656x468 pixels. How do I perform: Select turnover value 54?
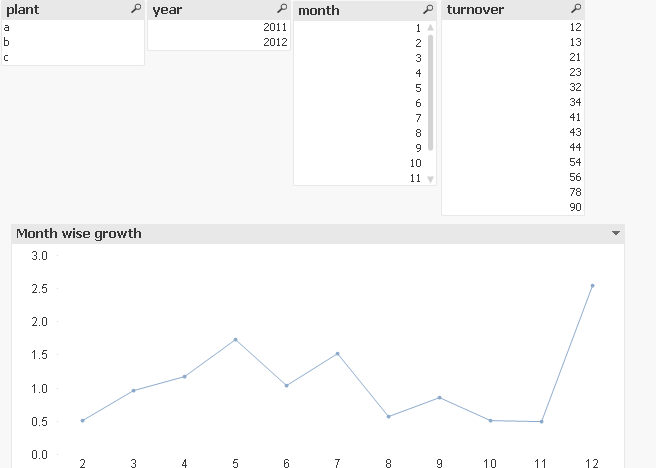[513, 163]
